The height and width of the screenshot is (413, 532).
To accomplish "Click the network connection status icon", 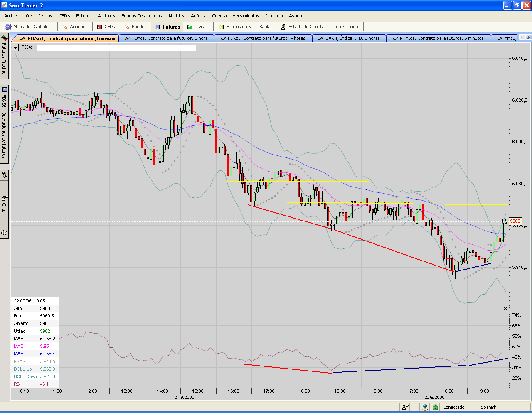I will point(425,407).
